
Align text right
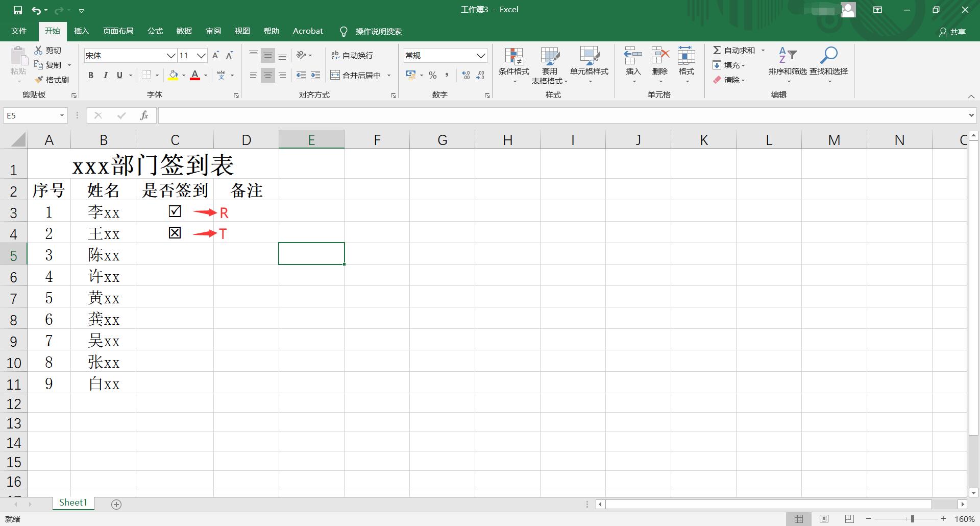(282, 75)
